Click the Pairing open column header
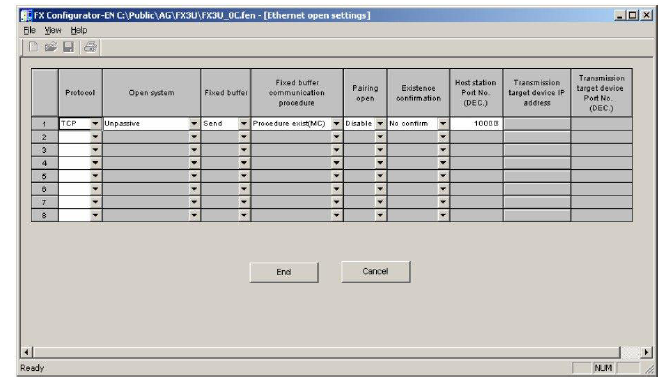The width and height of the screenshot is (667, 385). click(365, 93)
